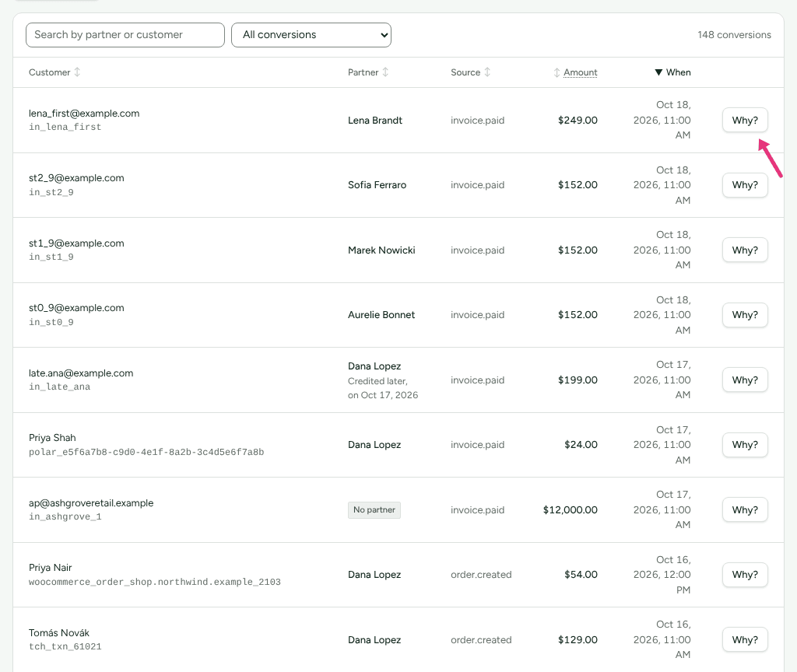This screenshot has height=672, width=797.
Task: Select partner name Lena Brandt
Action: (x=375, y=121)
